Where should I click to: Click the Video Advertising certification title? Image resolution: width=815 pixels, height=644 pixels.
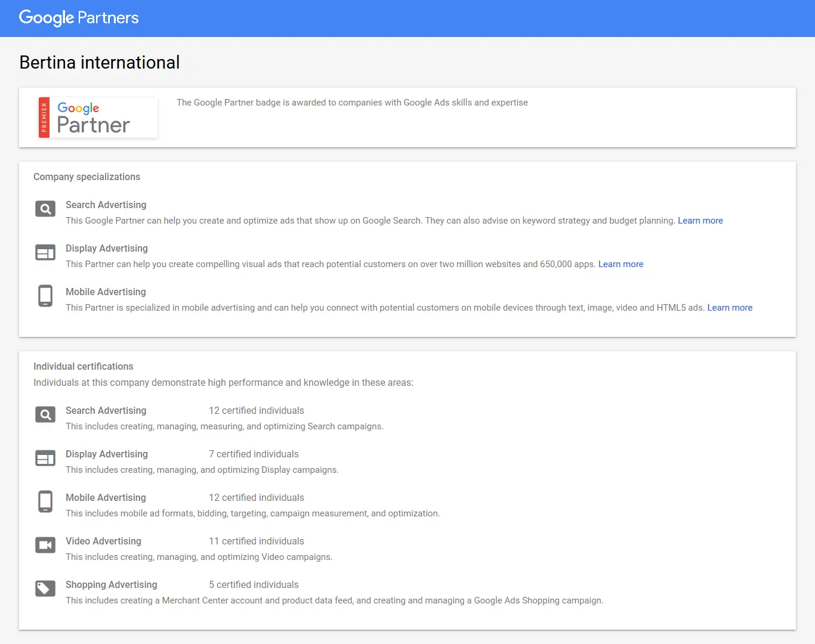click(x=103, y=541)
